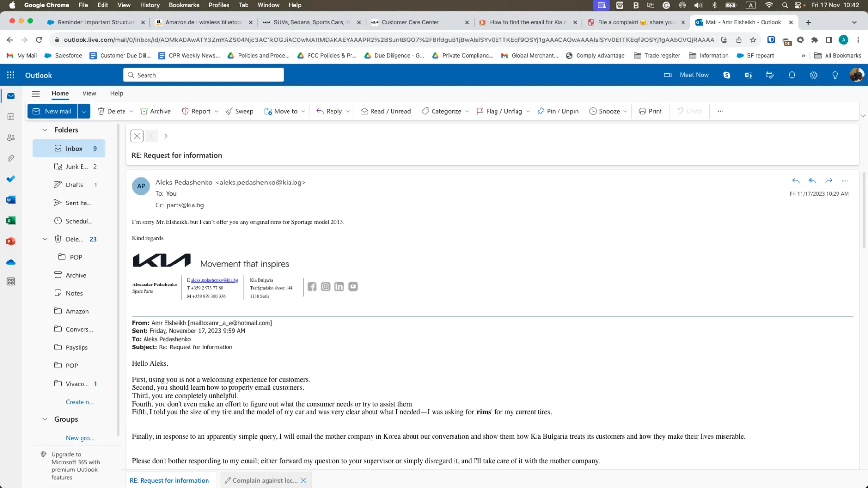The height and width of the screenshot is (488, 868).
Task: Click aleks.pedashenko@kia.bg link in signature
Action: coord(214,280)
